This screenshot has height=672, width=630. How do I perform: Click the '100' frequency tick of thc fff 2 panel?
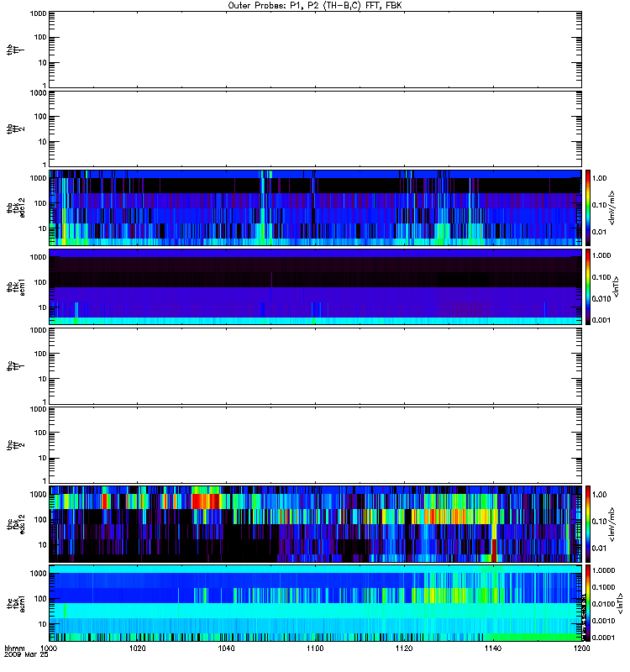40,433
